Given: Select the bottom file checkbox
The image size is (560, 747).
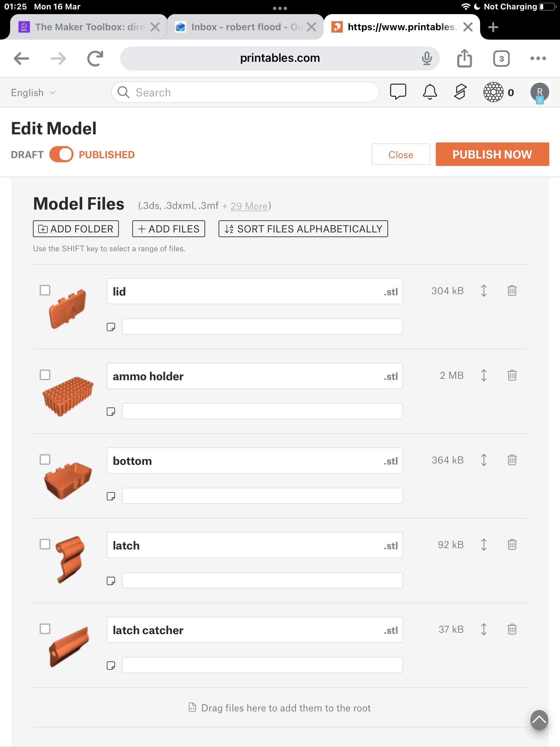Looking at the screenshot, I should click(45, 459).
